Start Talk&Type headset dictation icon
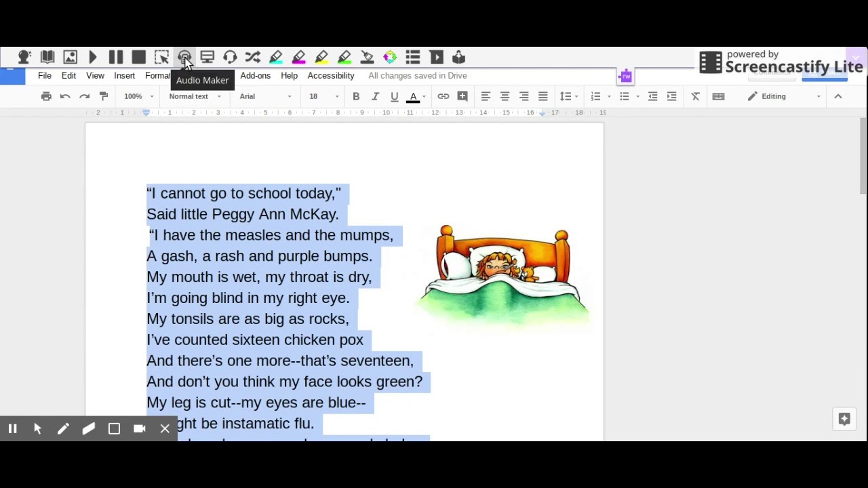The image size is (868, 488). [230, 58]
